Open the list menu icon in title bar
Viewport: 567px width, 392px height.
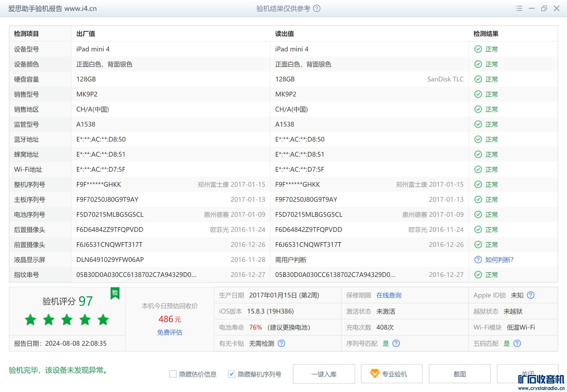519,9
